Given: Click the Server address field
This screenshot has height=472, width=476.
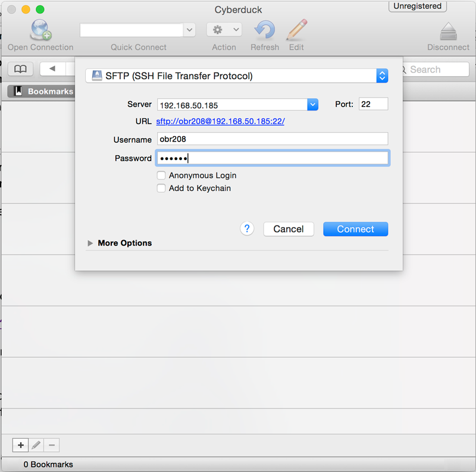Looking at the screenshot, I should [x=232, y=105].
